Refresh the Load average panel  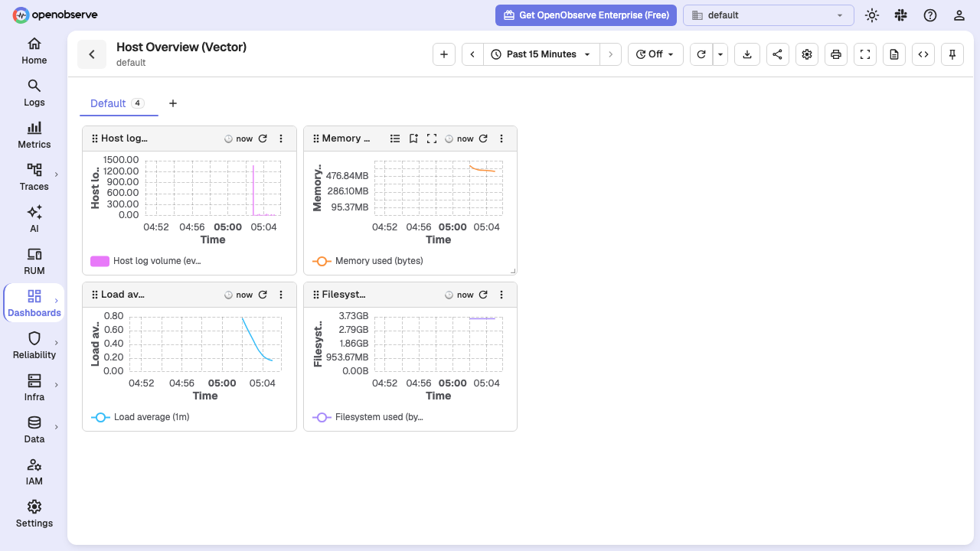[x=263, y=295]
